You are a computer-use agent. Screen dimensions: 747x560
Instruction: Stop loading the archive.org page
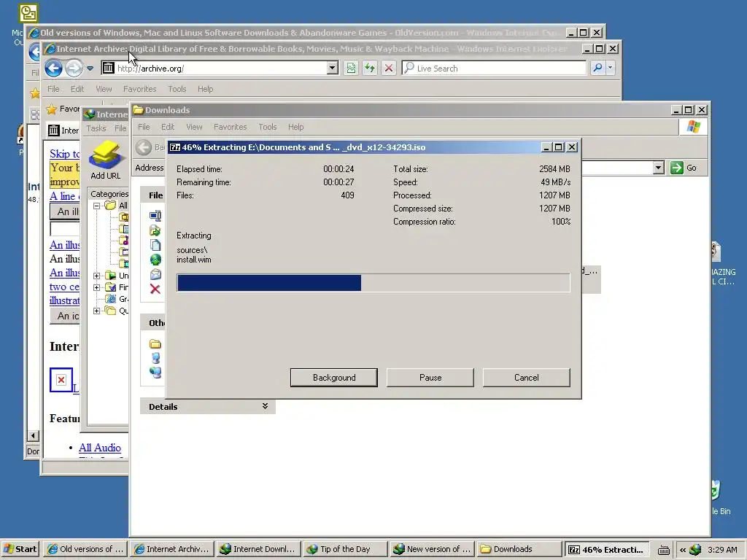pos(388,68)
